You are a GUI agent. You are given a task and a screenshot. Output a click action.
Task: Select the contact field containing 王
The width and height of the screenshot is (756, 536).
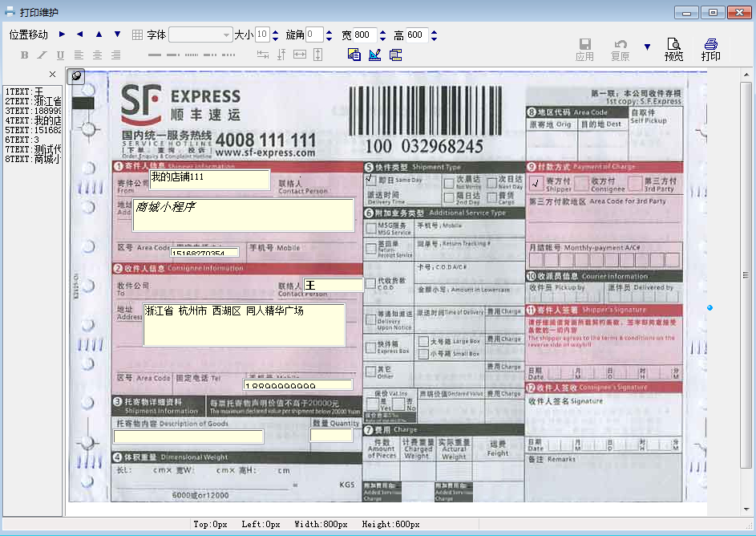[334, 285]
